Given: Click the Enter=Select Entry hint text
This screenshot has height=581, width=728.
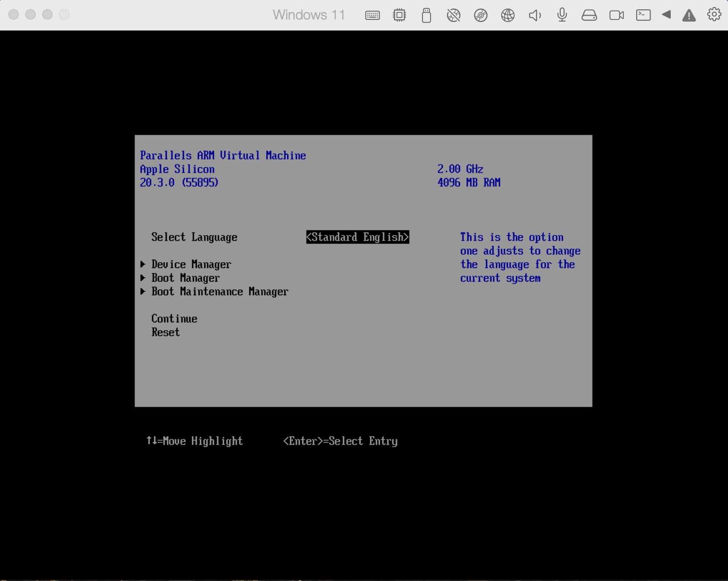Looking at the screenshot, I should tap(340, 441).
